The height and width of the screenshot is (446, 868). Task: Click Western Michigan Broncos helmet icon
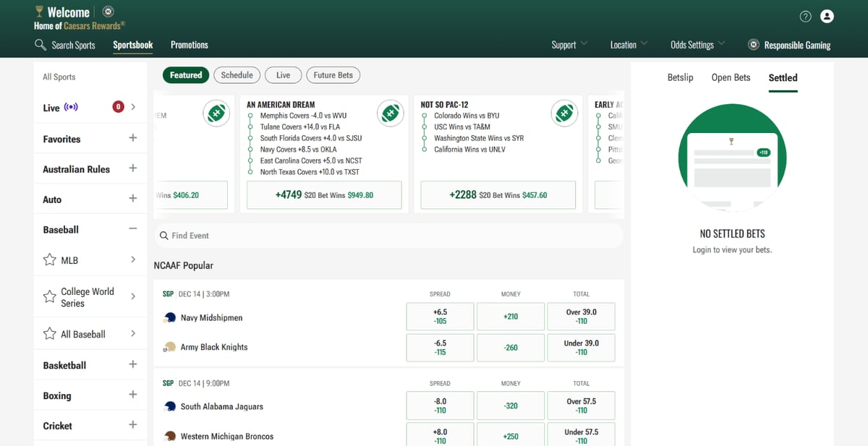tap(170, 436)
